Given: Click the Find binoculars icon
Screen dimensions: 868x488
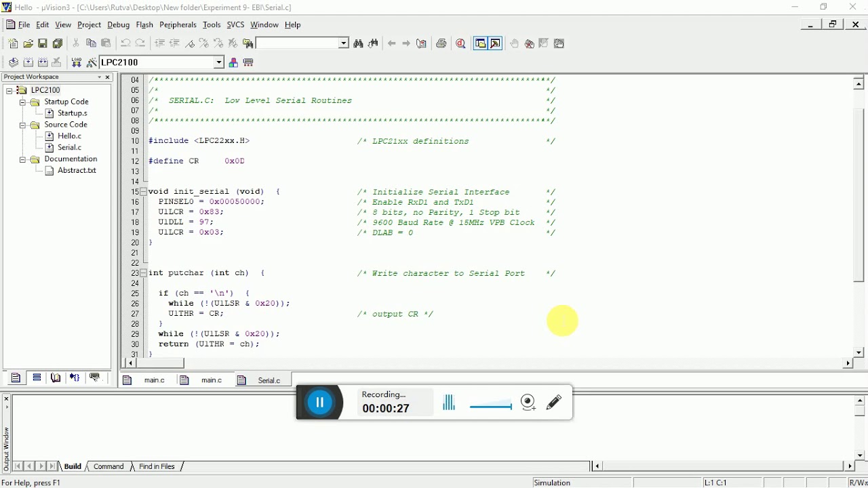Looking at the screenshot, I should click(358, 43).
